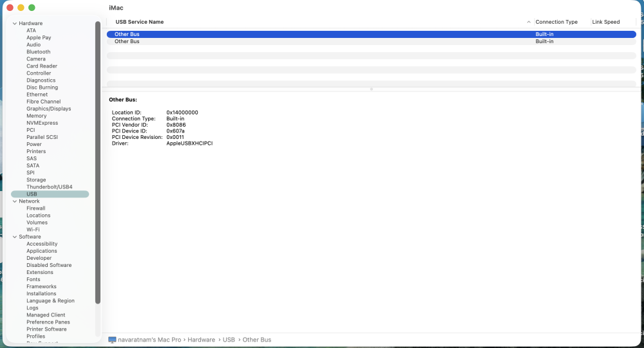Image resolution: width=644 pixels, height=348 pixels.
Task: Open SATA in the sidebar
Action: click(x=33, y=165)
